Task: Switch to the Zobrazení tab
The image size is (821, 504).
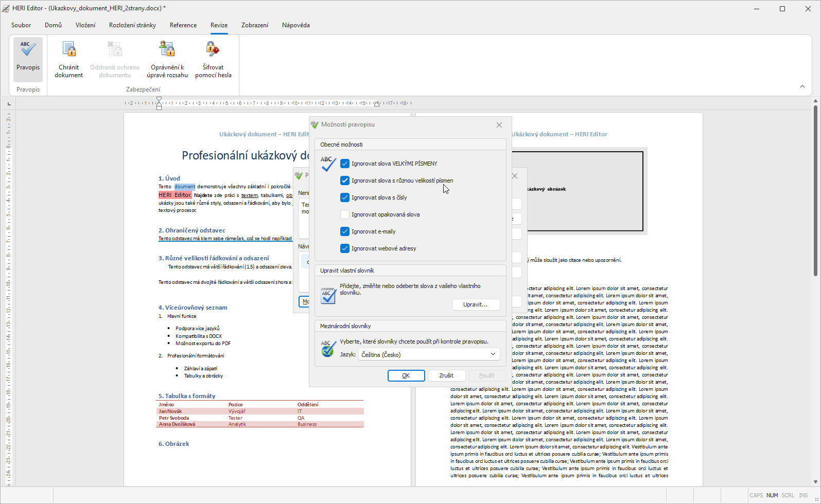Action: click(255, 25)
